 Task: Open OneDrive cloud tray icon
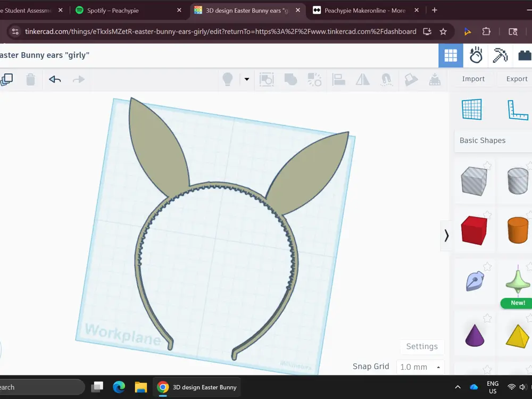[473, 387]
